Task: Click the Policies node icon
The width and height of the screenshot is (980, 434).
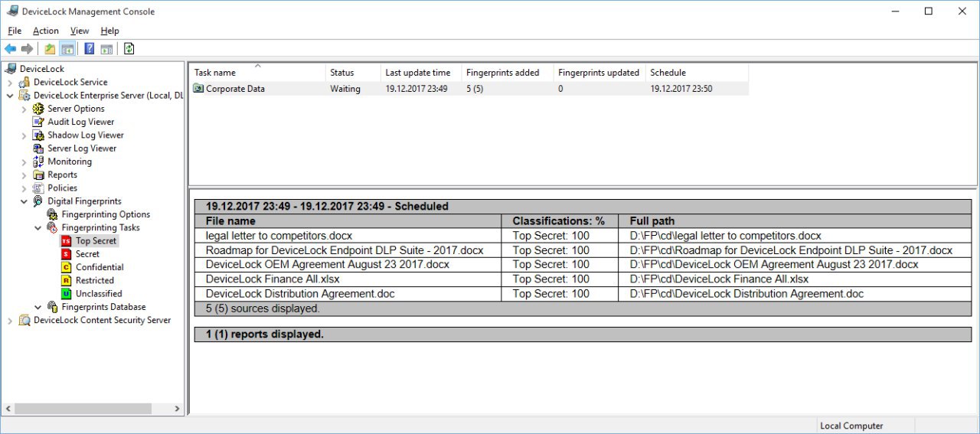Action: click(38, 188)
